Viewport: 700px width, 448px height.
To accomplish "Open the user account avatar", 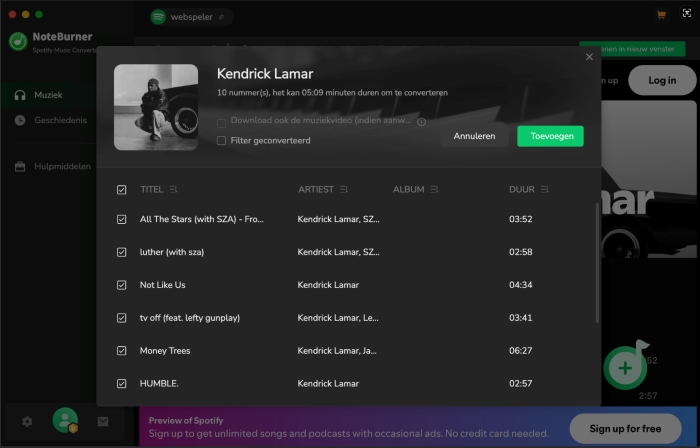I will (x=65, y=420).
